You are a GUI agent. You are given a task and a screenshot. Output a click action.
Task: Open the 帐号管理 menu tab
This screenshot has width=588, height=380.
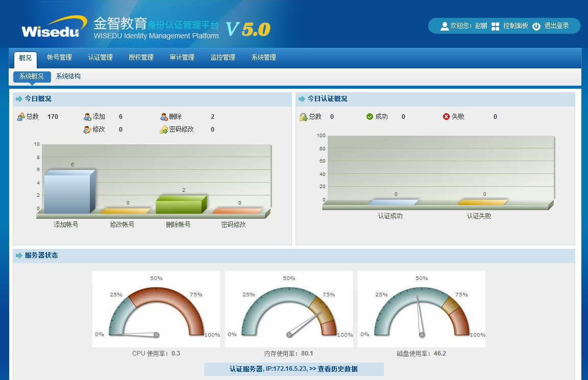(59, 58)
